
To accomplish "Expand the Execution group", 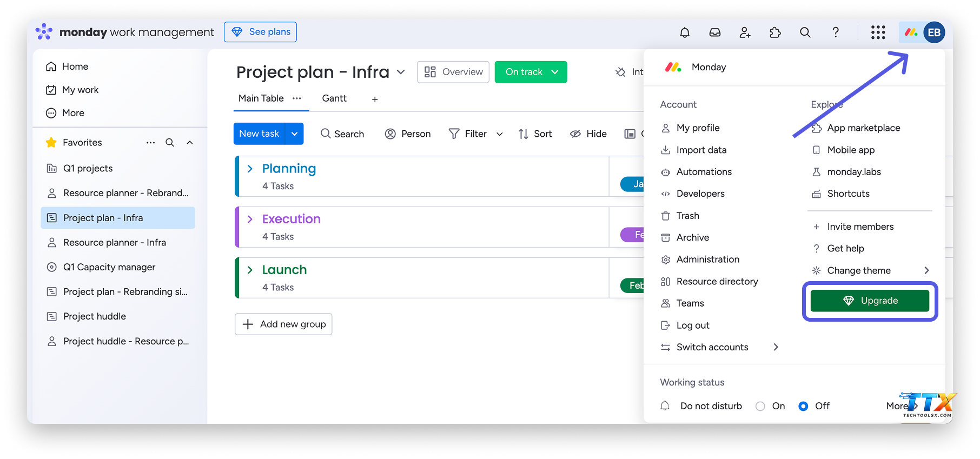I will 250,219.
